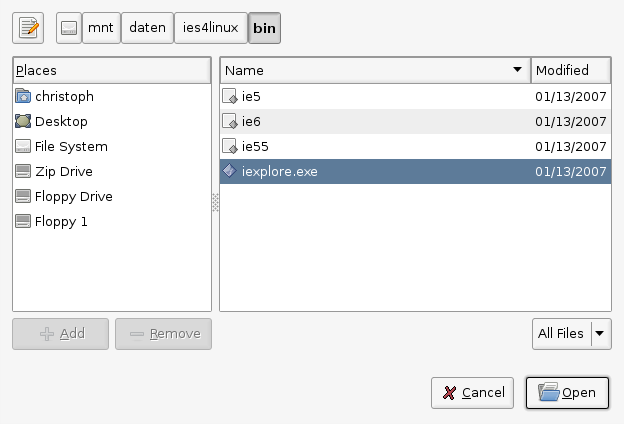The height and width of the screenshot is (424, 624).
Task: Click the File System drive icon
Action: coord(23,146)
